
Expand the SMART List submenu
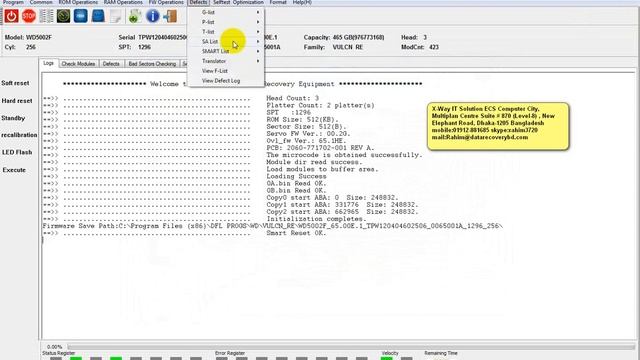226,51
